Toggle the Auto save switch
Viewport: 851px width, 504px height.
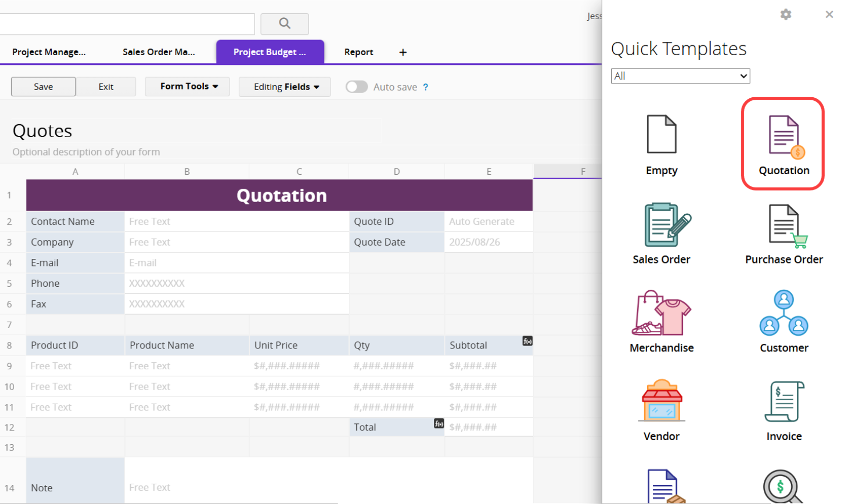click(x=356, y=87)
